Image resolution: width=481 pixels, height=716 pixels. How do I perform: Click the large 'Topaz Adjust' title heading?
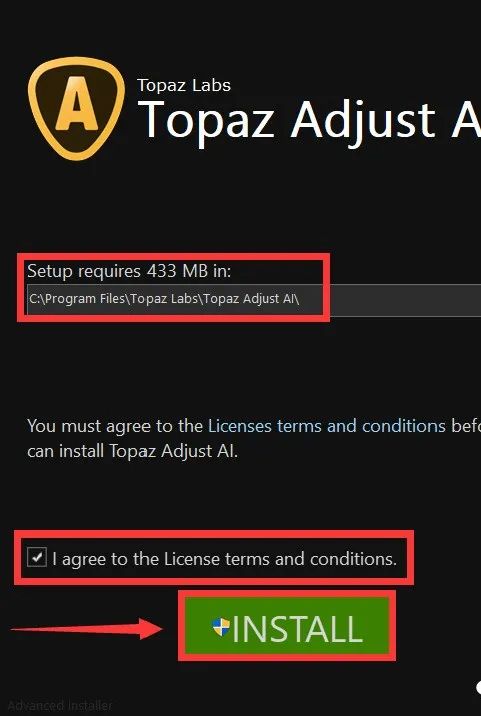(x=286, y=121)
